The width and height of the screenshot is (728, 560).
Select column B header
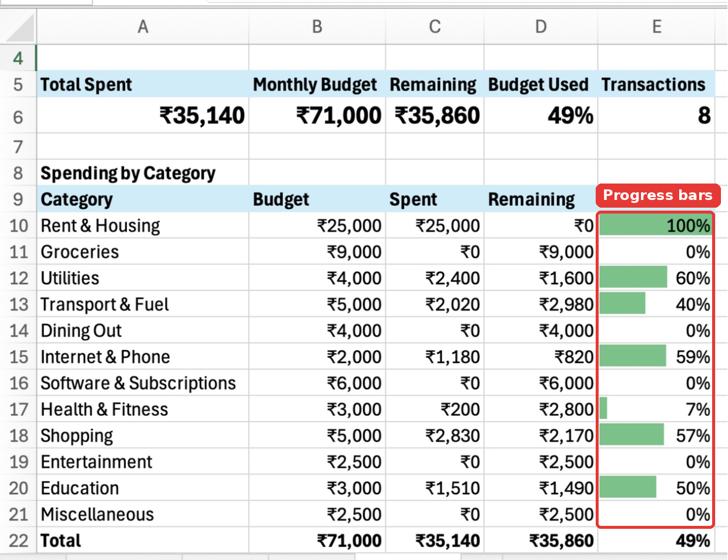coord(317,26)
